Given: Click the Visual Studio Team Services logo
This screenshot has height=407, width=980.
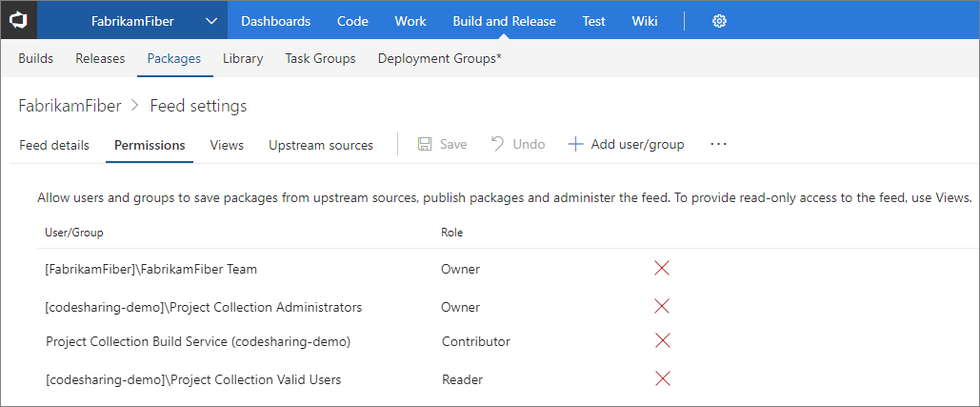Looking at the screenshot, I should tap(19, 21).
